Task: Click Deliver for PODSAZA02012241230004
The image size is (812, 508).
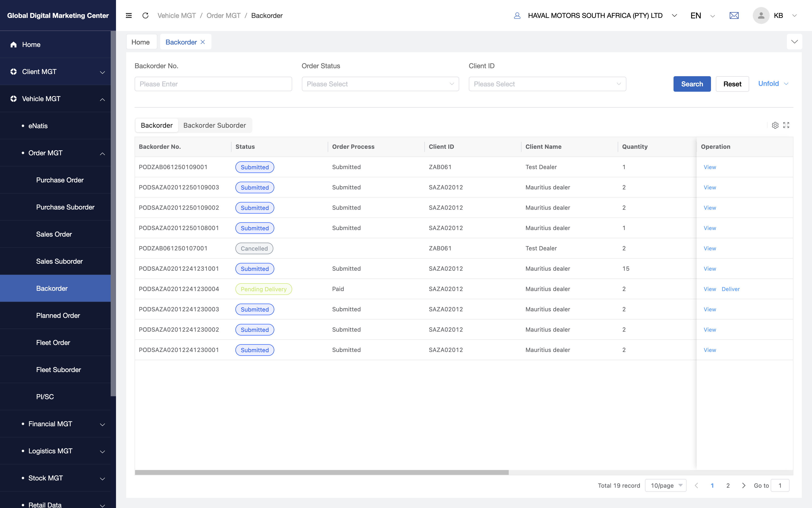Action: tap(731, 289)
